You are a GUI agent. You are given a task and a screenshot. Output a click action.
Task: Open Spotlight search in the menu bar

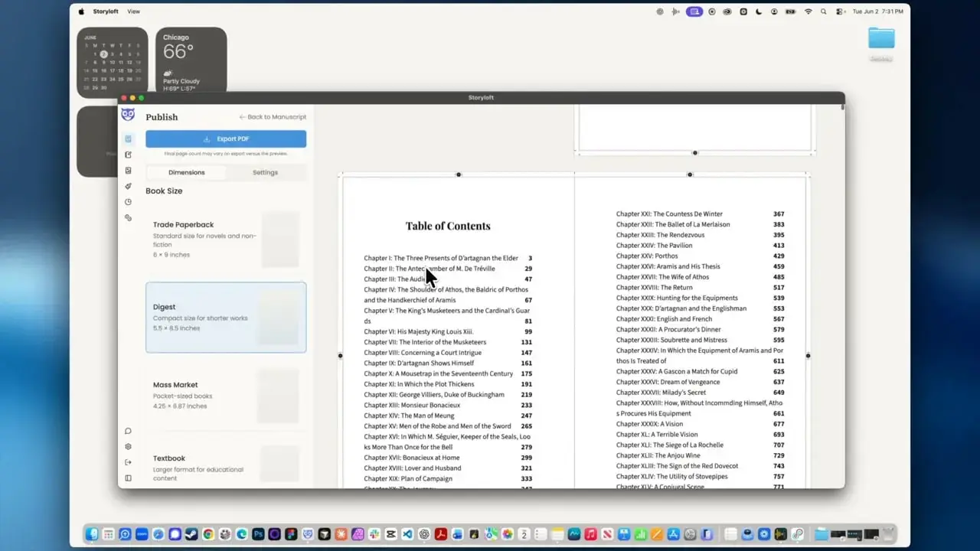(x=824, y=11)
